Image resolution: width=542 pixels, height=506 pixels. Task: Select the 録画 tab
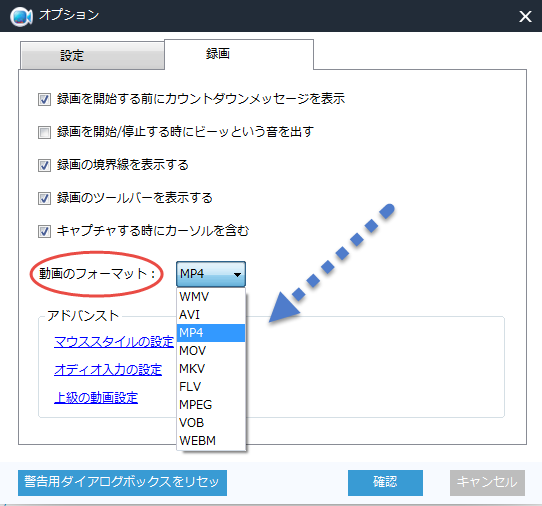tap(239, 54)
